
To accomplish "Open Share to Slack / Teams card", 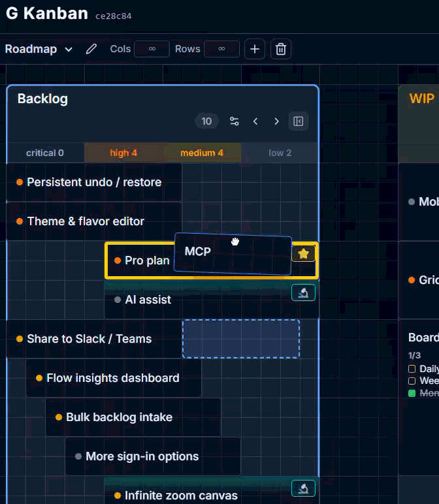I will tap(94, 339).
